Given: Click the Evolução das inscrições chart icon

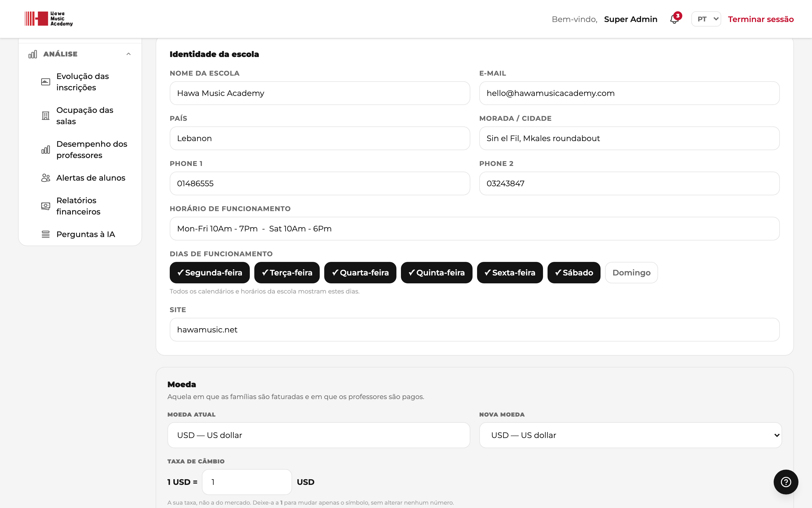Looking at the screenshot, I should (46, 82).
